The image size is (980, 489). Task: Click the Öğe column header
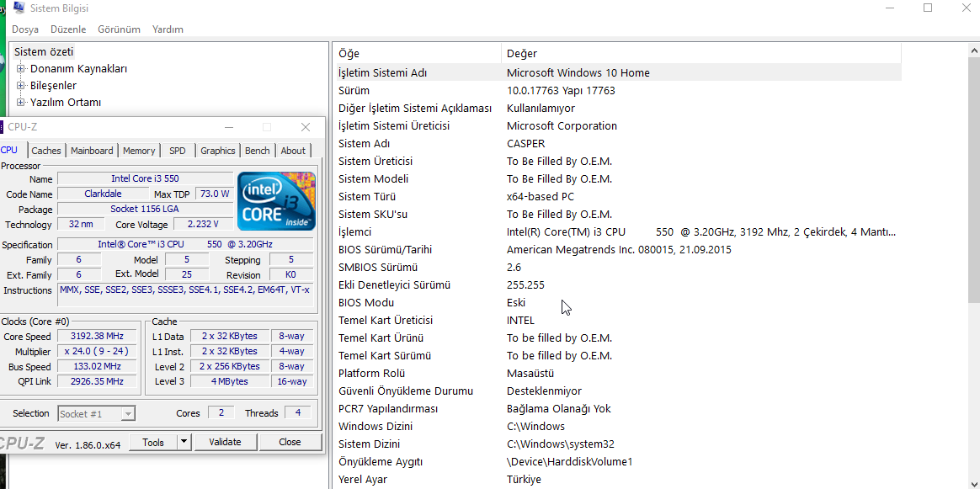coord(418,54)
